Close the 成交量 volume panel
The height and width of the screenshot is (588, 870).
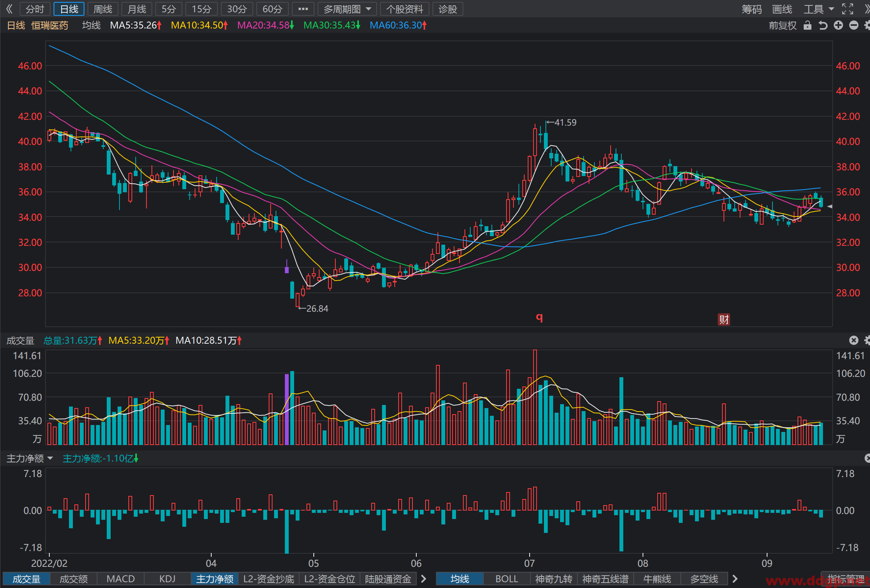coord(854,340)
